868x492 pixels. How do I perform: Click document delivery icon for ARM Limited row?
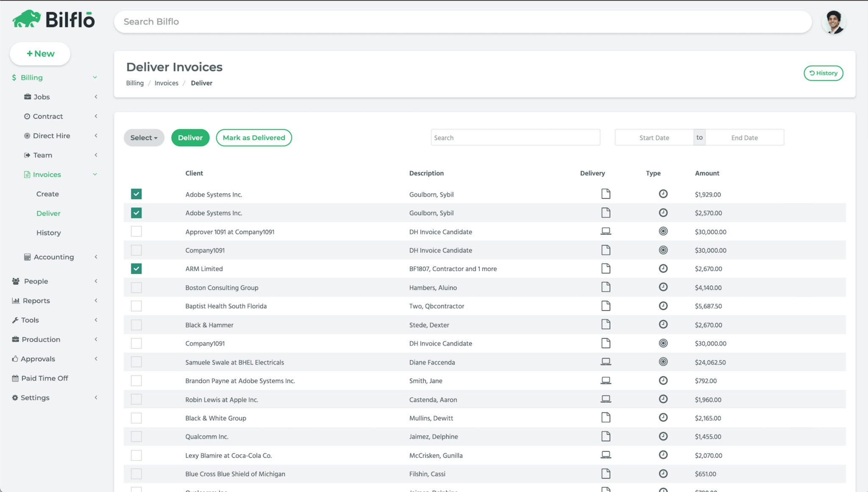click(x=606, y=269)
